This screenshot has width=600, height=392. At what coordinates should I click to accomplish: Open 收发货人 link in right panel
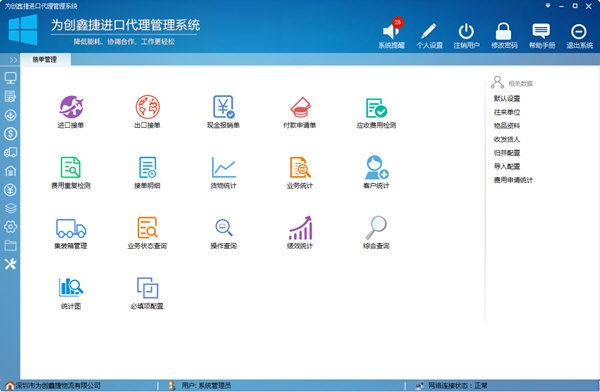507,139
